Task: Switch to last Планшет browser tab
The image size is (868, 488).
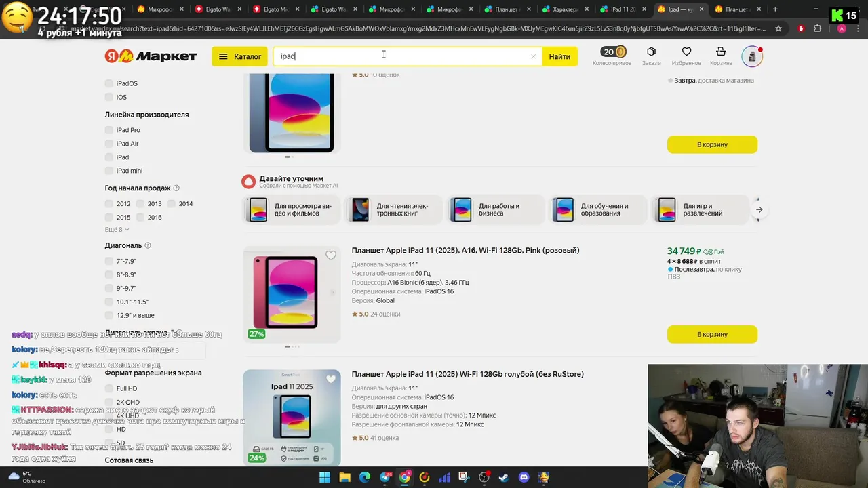Action: pyautogui.click(x=740, y=9)
